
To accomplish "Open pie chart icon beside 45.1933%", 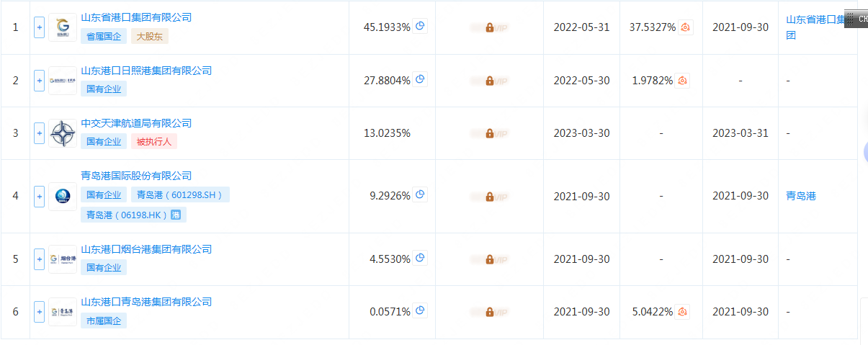I will [420, 27].
